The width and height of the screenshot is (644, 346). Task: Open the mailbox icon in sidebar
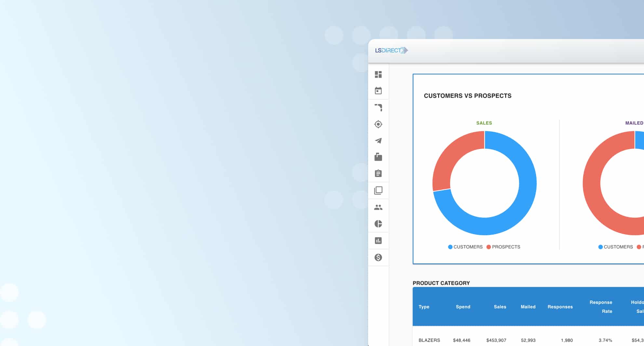pos(378,157)
